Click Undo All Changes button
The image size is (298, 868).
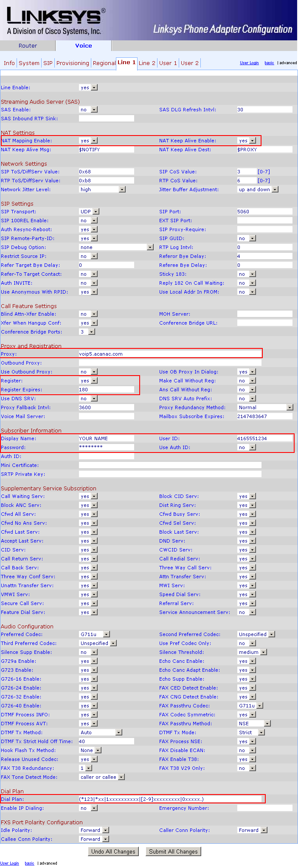[x=113, y=851]
